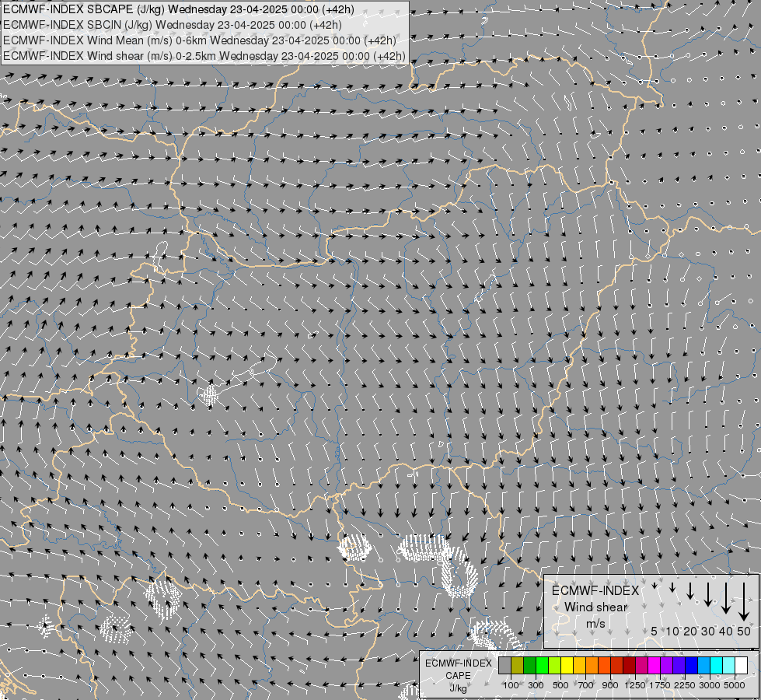Click the '3000' CAPE legend value
Viewport: 761px width, 700px height.
click(710, 685)
